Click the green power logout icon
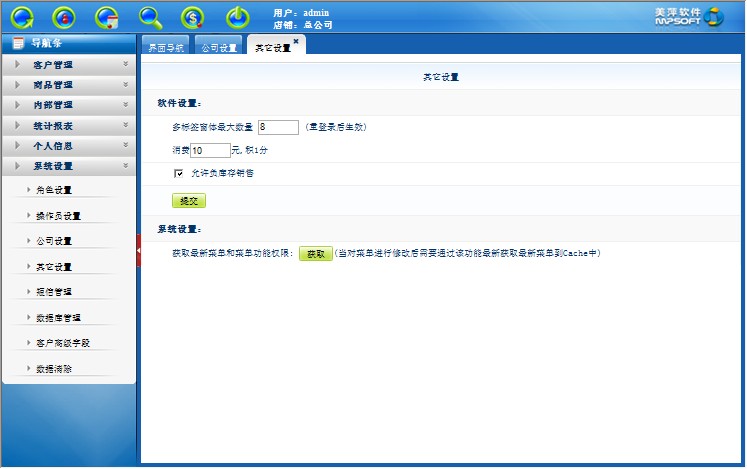The height and width of the screenshot is (469, 747). point(237,17)
